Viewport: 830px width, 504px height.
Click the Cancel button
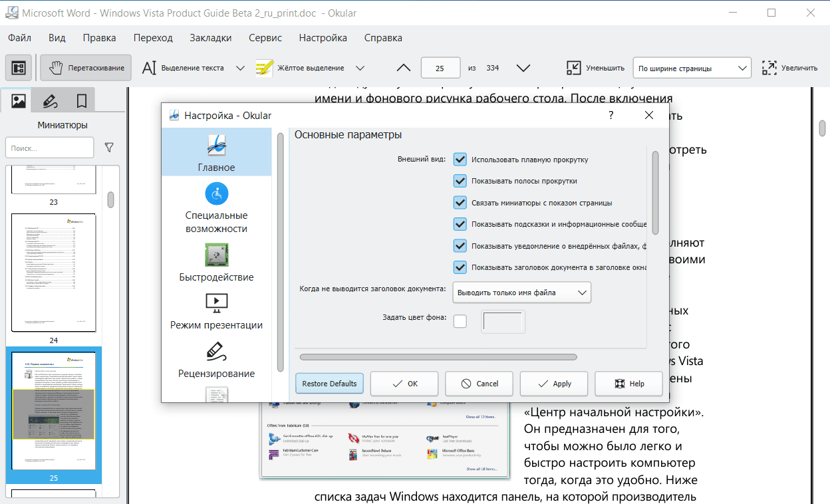(479, 384)
